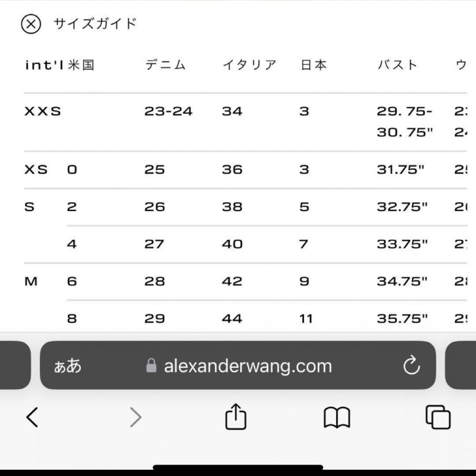Tap the back navigation arrow

click(32, 417)
